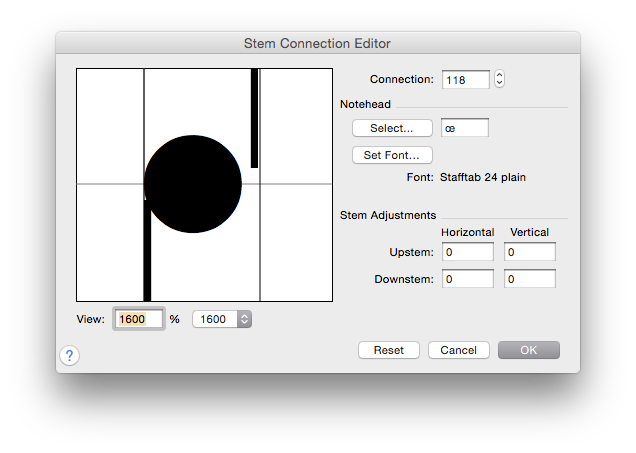Viewport: 636px width, 453px height.
Task: Step the Connection number up
Action: [499, 75]
